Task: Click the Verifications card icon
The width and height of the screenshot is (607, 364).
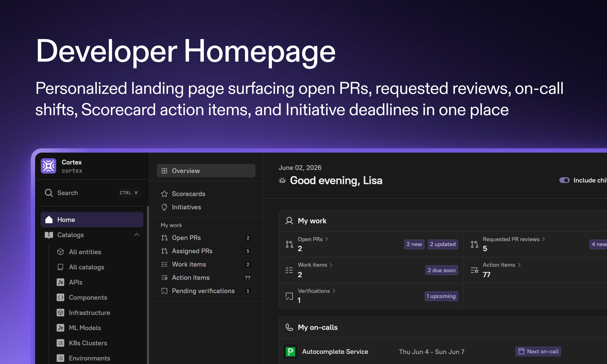Action: [289, 296]
